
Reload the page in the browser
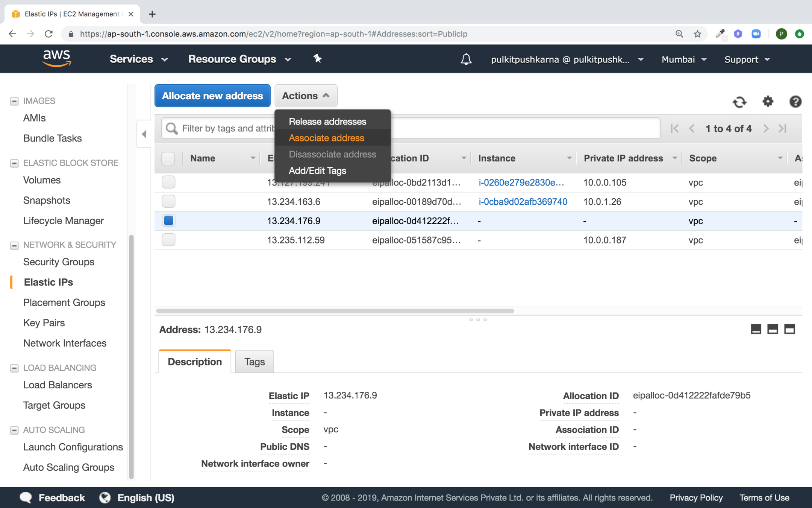click(x=48, y=34)
